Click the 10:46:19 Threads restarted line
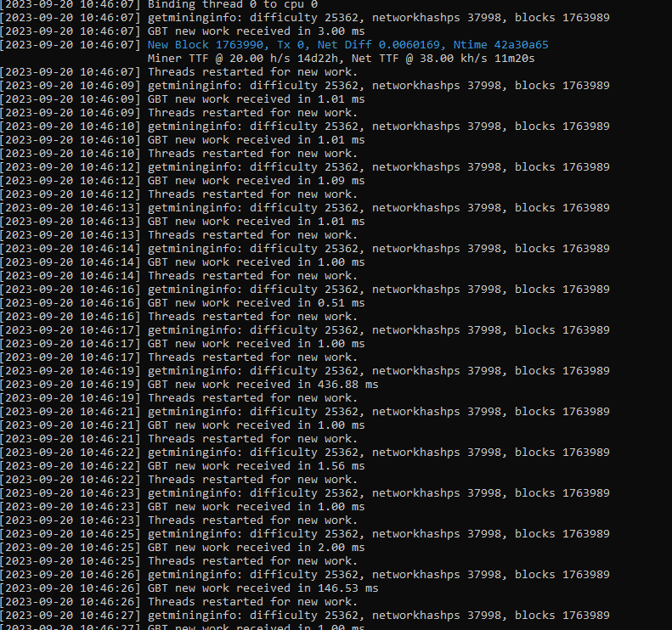 (x=178, y=398)
